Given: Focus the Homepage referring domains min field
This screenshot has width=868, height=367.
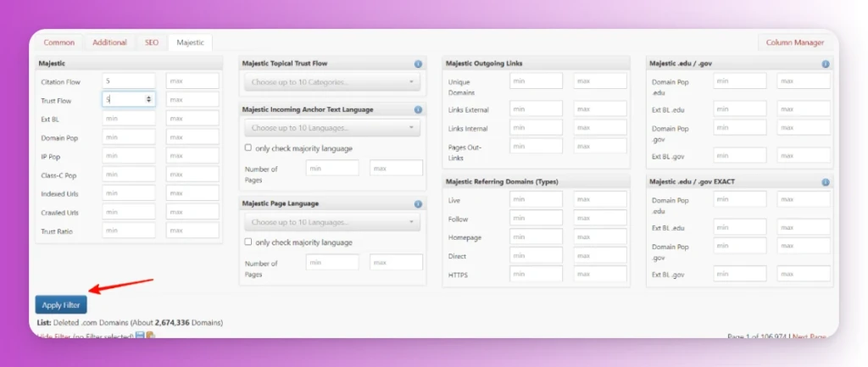Looking at the screenshot, I should 537,236.
